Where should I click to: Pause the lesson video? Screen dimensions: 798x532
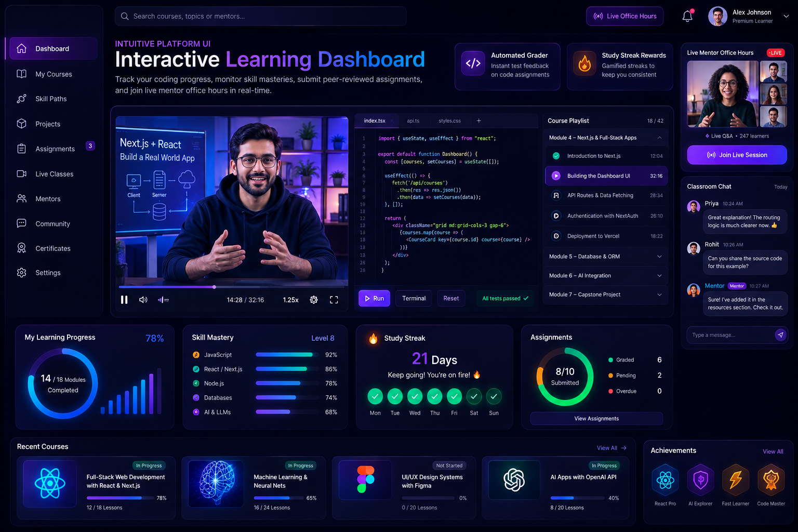click(x=124, y=300)
